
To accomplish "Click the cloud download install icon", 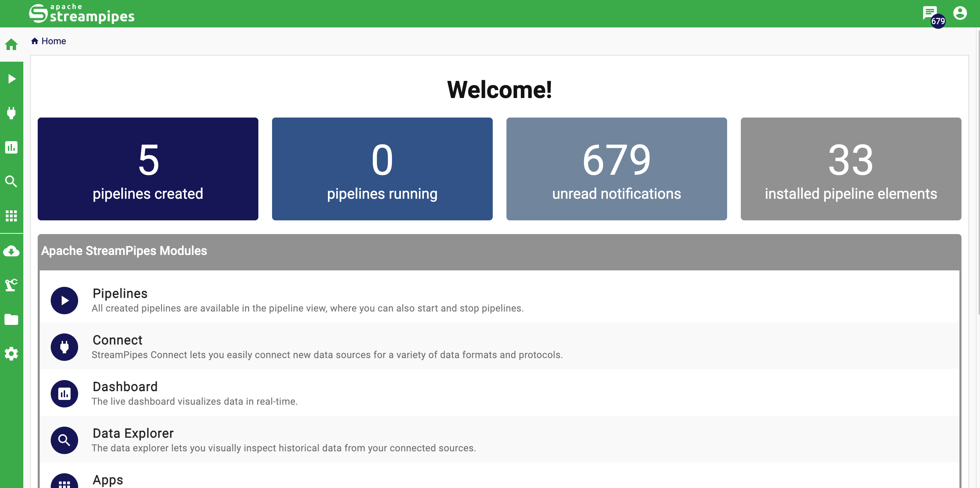I will coord(11,251).
